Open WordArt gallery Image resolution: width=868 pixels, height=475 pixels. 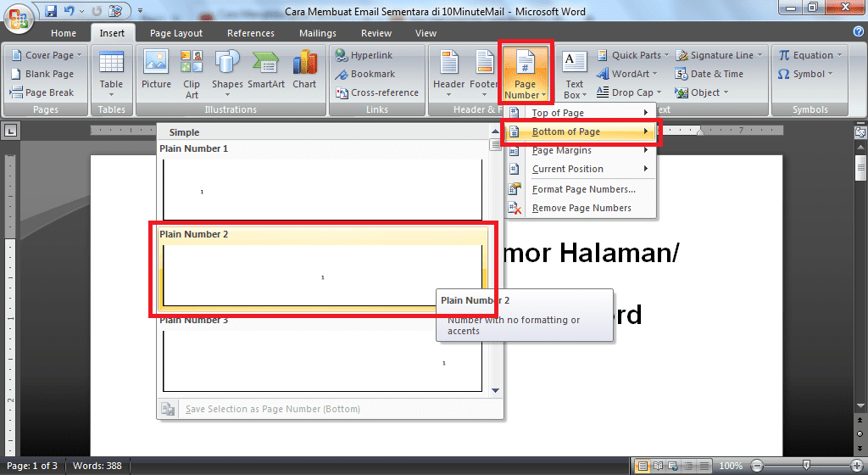627,74
